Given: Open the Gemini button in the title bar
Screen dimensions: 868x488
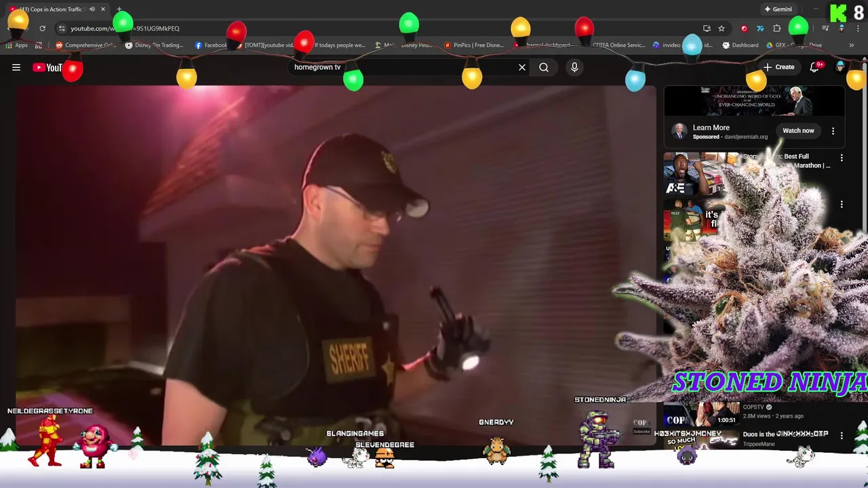Looking at the screenshot, I should click(x=778, y=9).
